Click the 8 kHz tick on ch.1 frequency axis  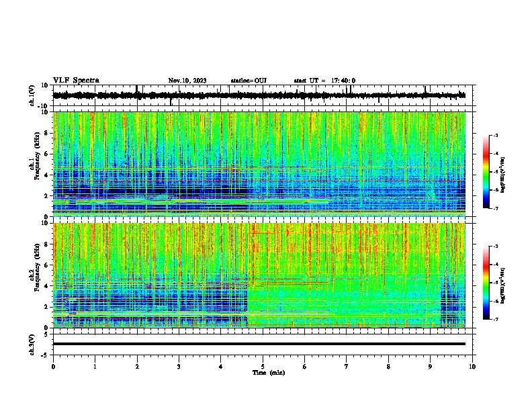click(x=46, y=133)
